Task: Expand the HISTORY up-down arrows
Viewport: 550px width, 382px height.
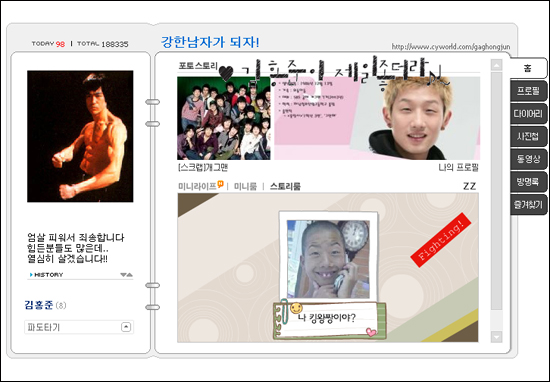Action: (x=126, y=275)
